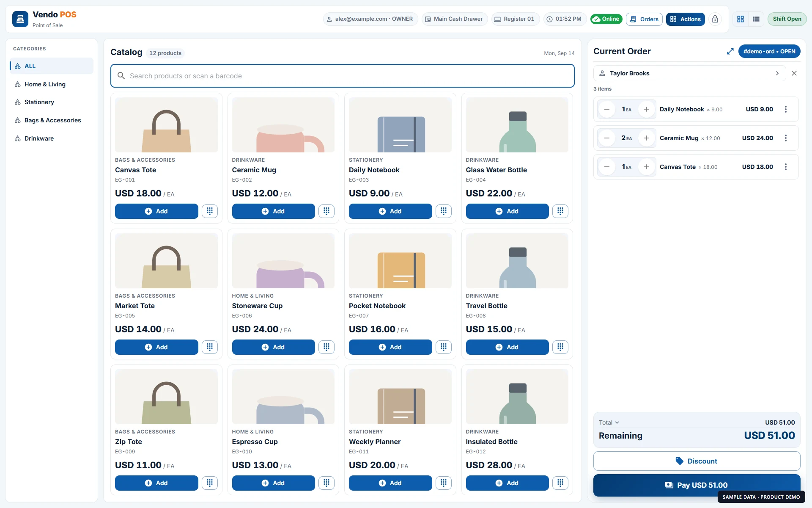Open the Actions menu
812x508 pixels.
pos(685,19)
